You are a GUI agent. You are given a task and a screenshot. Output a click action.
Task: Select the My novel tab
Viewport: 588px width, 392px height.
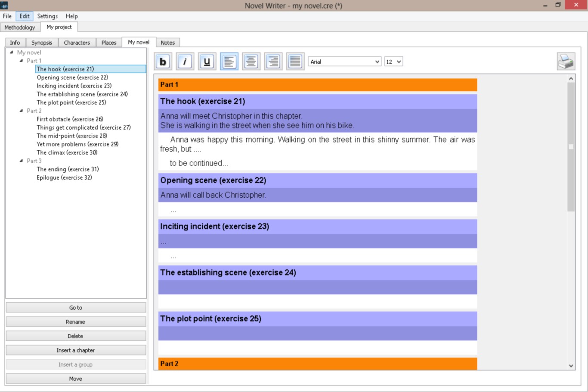pyautogui.click(x=139, y=42)
